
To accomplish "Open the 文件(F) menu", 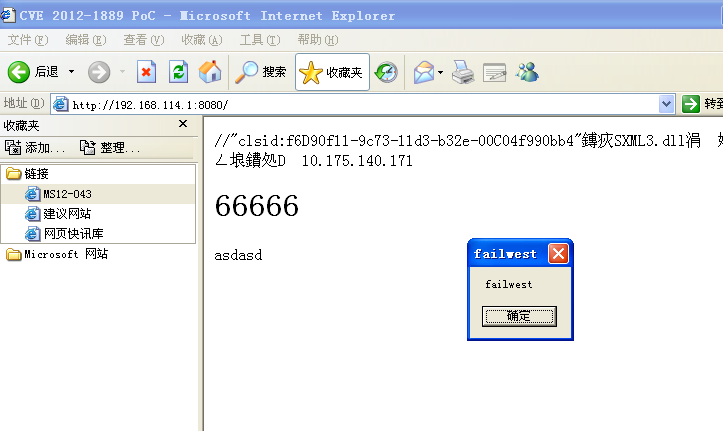I will pos(27,39).
